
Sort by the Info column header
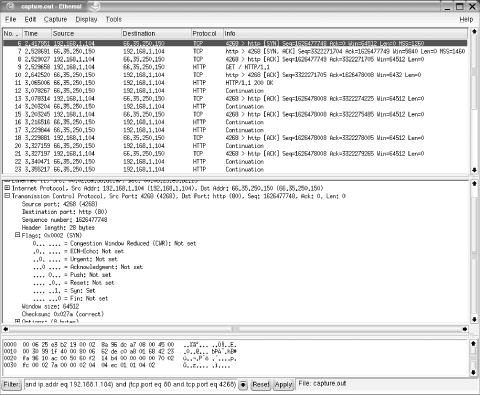click(345, 34)
